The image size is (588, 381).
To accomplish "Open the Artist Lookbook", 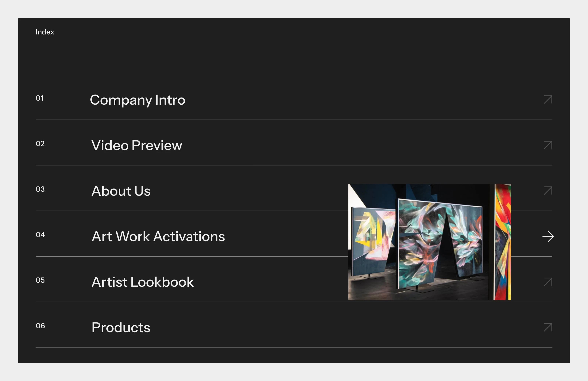I will 142,282.
